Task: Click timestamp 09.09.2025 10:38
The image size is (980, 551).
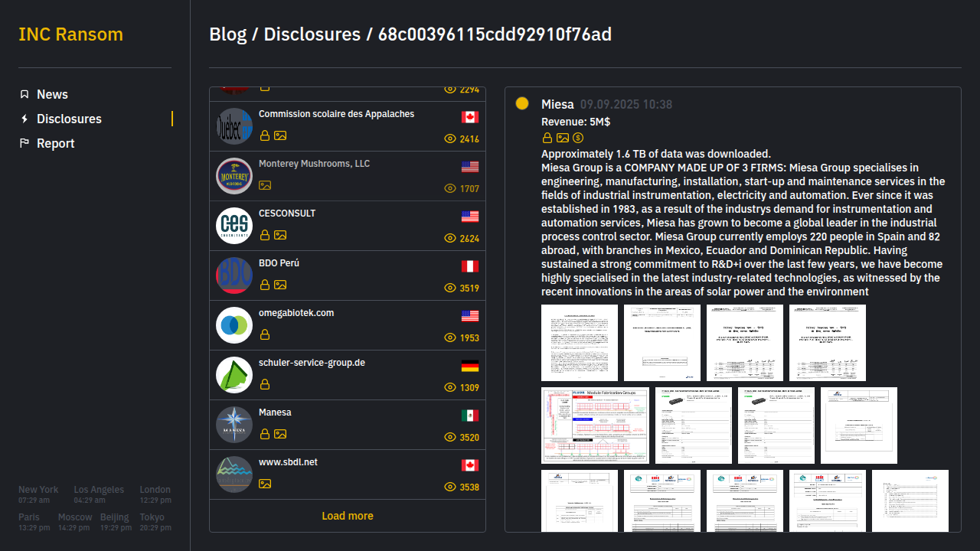Action: pyautogui.click(x=626, y=105)
